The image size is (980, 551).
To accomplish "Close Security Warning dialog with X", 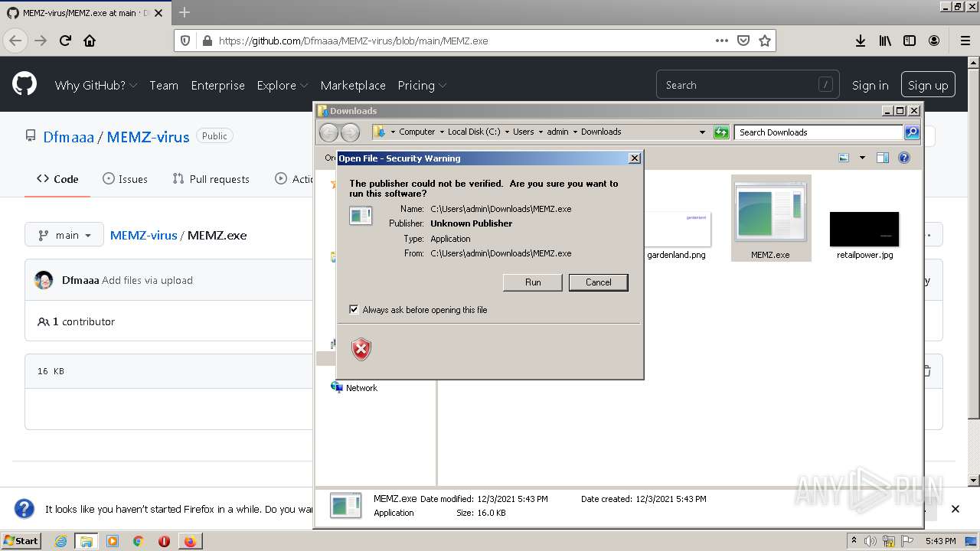I will point(634,158).
